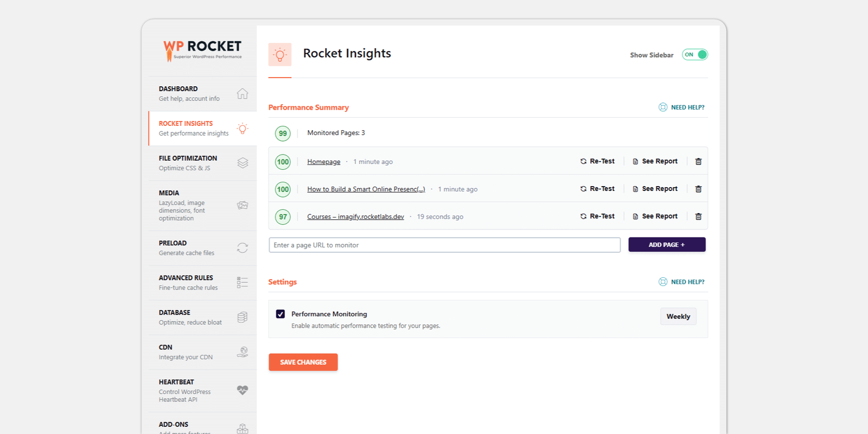Click the Performance Summary heading
Viewport: 868px width, 434px height.
[x=308, y=107]
